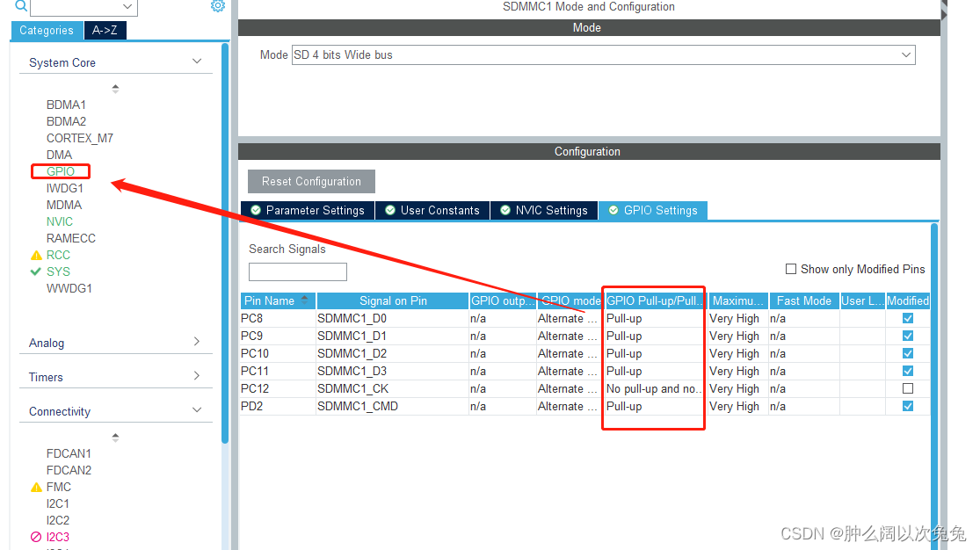Viewport: 980px width, 550px height.
Task: Click the Connectivity list scroll-up arrow
Action: [115, 438]
